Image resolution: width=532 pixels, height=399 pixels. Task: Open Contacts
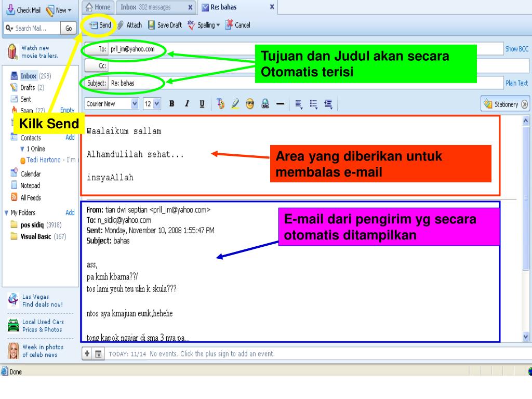[26, 138]
